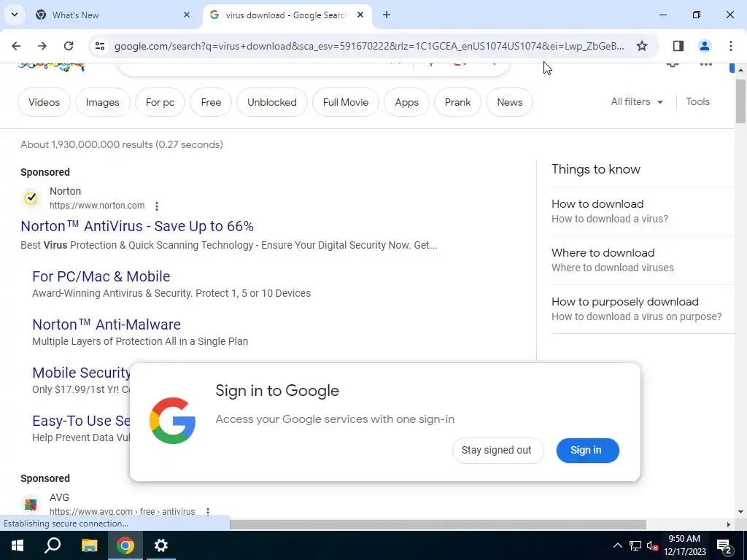
Task: Open AVG ad options three-dot menu
Action: click(208, 511)
